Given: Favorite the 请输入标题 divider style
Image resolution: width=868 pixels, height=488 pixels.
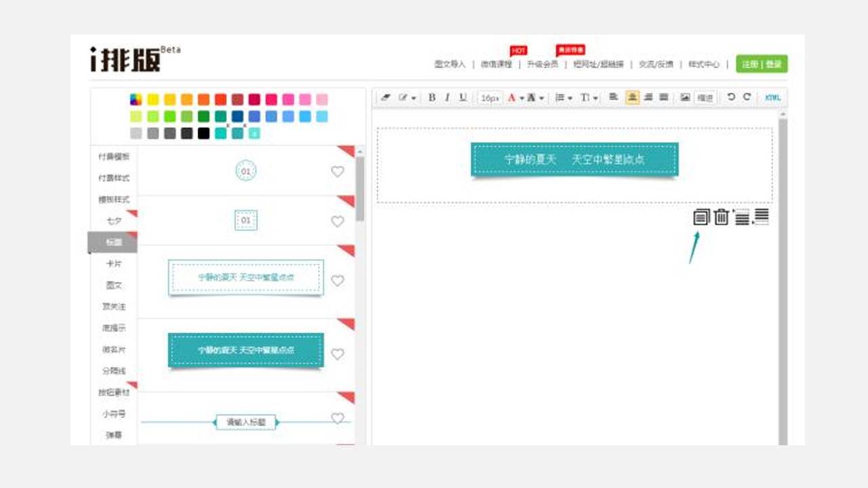Looking at the screenshot, I should 338,418.
